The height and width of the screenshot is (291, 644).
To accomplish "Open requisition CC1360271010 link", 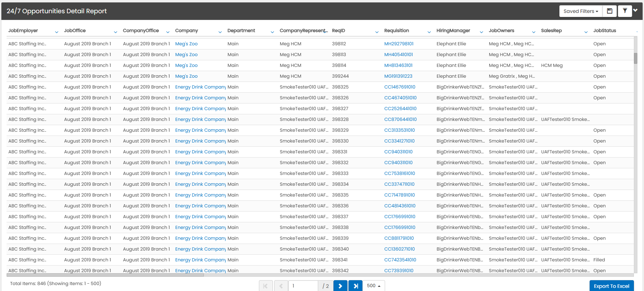I will point(400,249).
